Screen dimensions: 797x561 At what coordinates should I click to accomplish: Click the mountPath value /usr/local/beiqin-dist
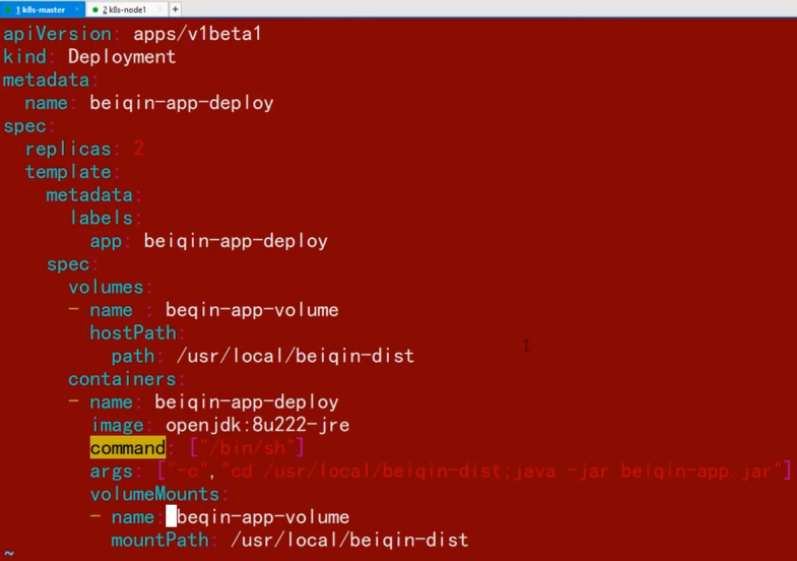tap(349, 540)
